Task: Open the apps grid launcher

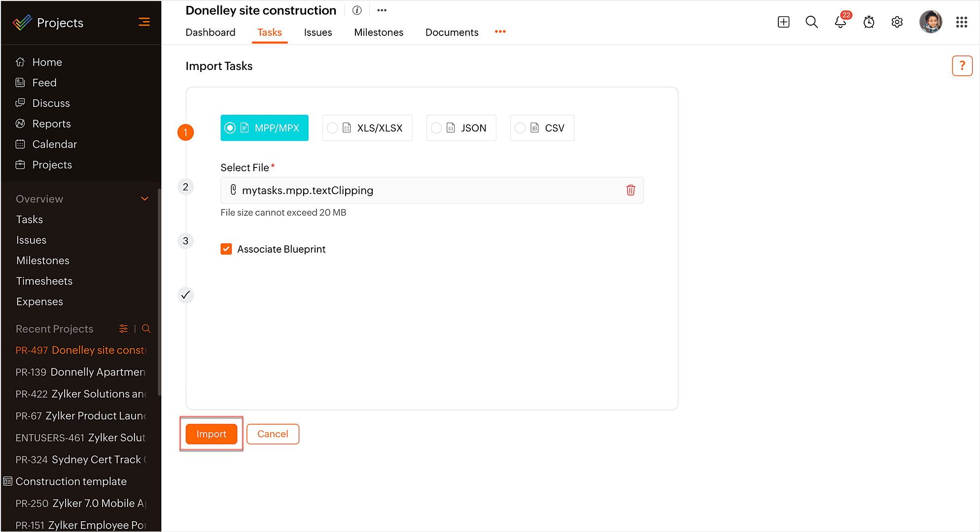Action: coord(961,22)
